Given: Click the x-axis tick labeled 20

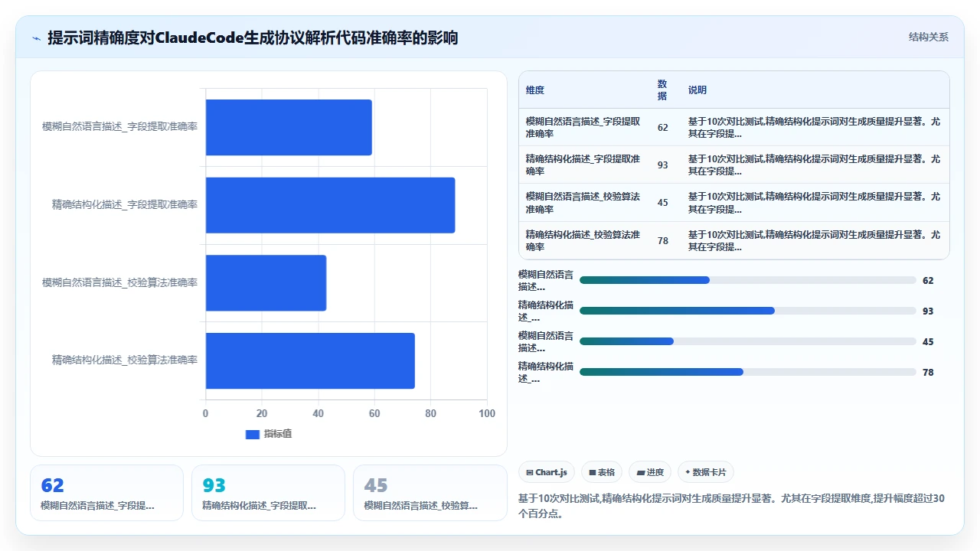Looking at the screenshot, I should (262, 413).
